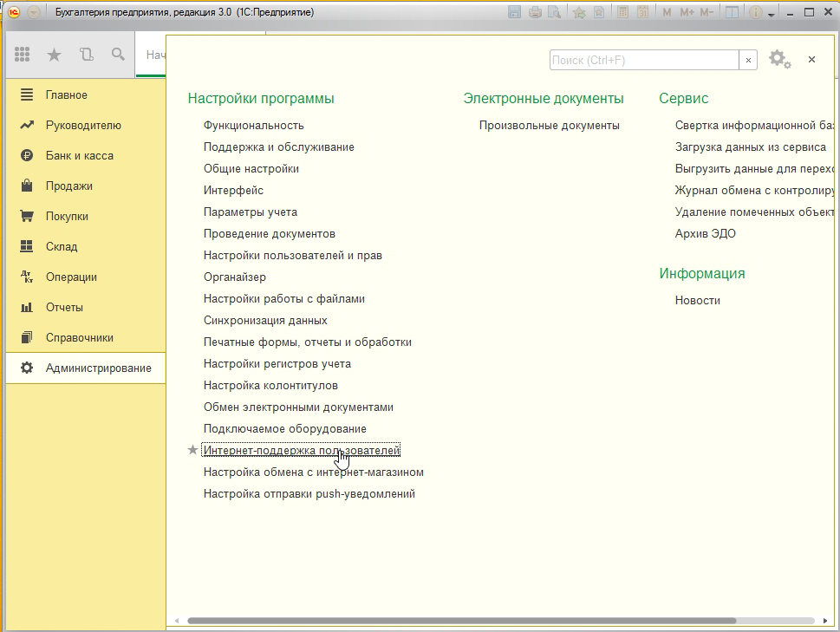Click the Операции Дт/Кт icon in the sidebar
Image resolution: width=840 pixels, height=632 pixels.
pos(26,277)
